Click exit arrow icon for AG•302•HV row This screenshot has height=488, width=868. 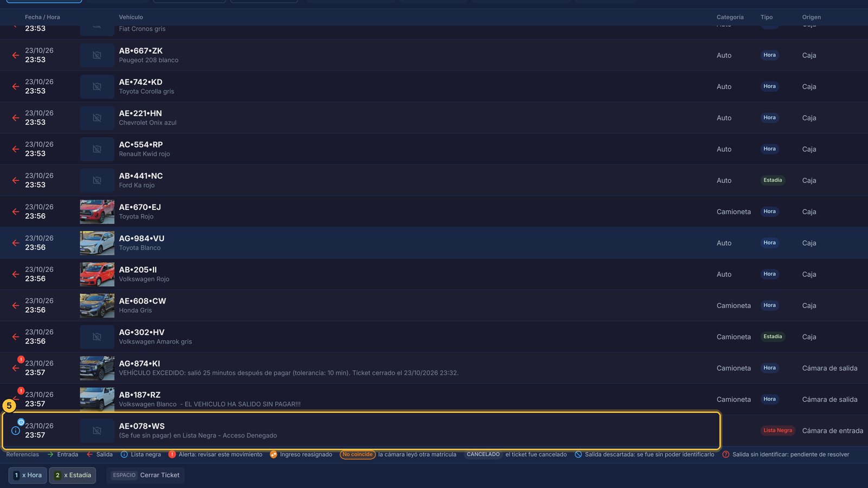click(16, 337)
